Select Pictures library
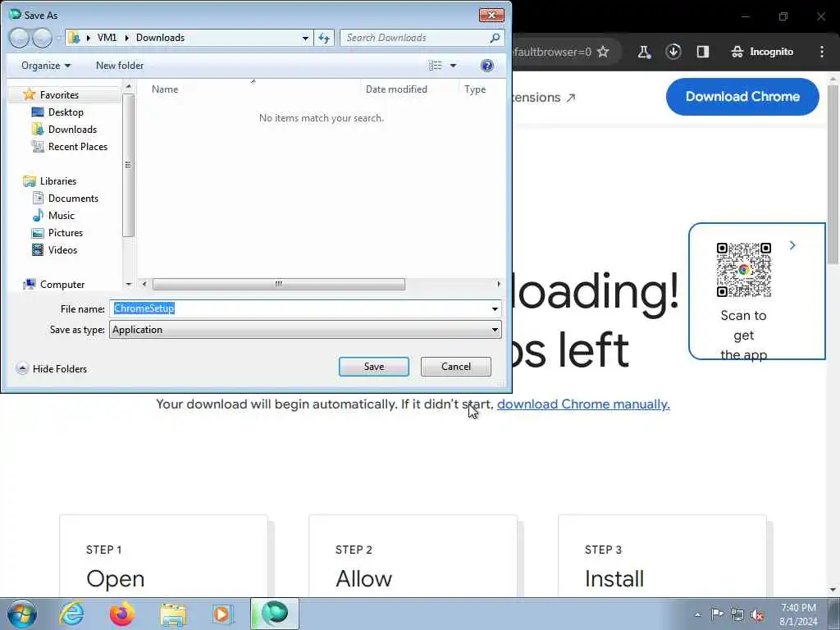This screenshot has height=630, width=840. (66, 232)
